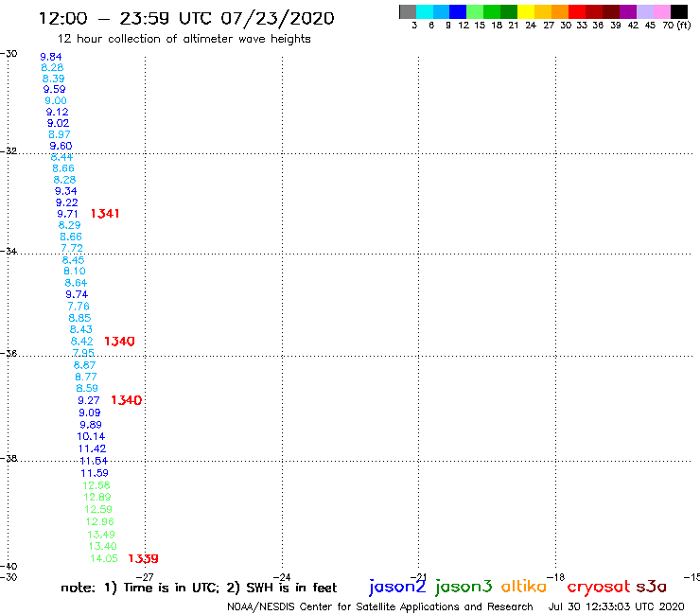Click the wave height value 7.72
Screen dimensions: 700x615
point(72,248)
